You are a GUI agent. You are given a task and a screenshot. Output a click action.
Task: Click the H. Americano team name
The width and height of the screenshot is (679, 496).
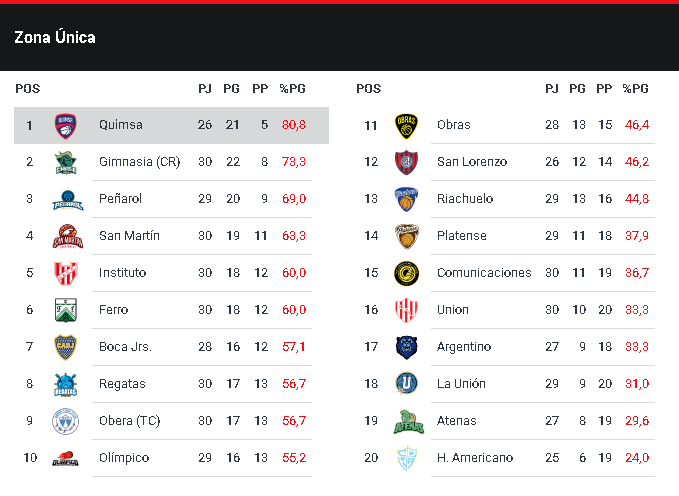click(475, 458)
